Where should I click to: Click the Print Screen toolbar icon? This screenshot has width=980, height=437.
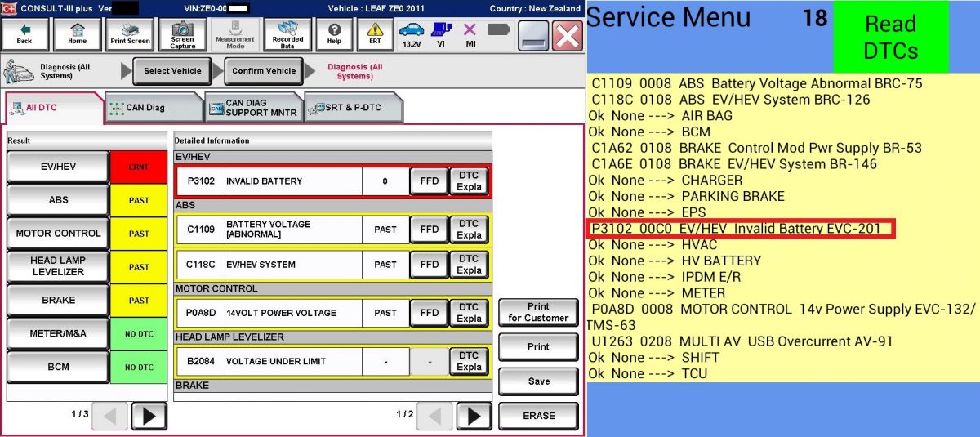[x=130, y=34]
